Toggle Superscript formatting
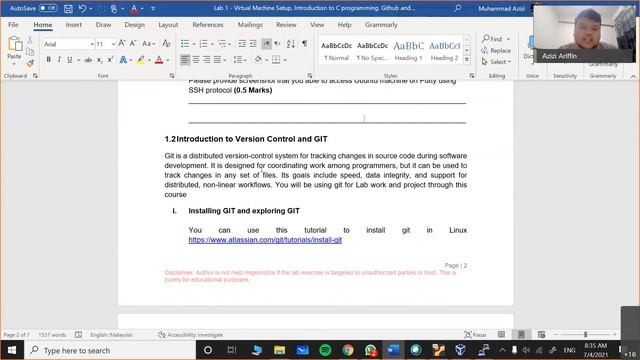 tap(110, 60)
